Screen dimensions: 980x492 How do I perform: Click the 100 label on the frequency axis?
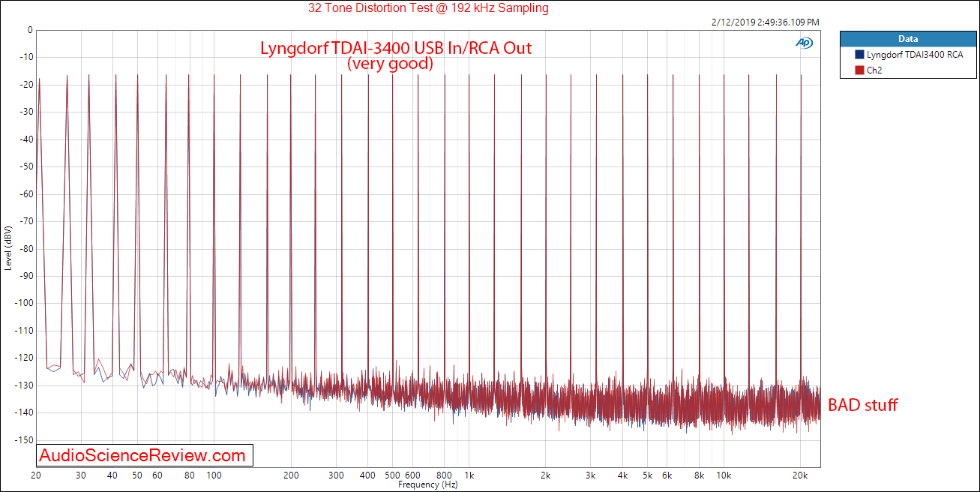pyautogui.click(x=214, y=475)
